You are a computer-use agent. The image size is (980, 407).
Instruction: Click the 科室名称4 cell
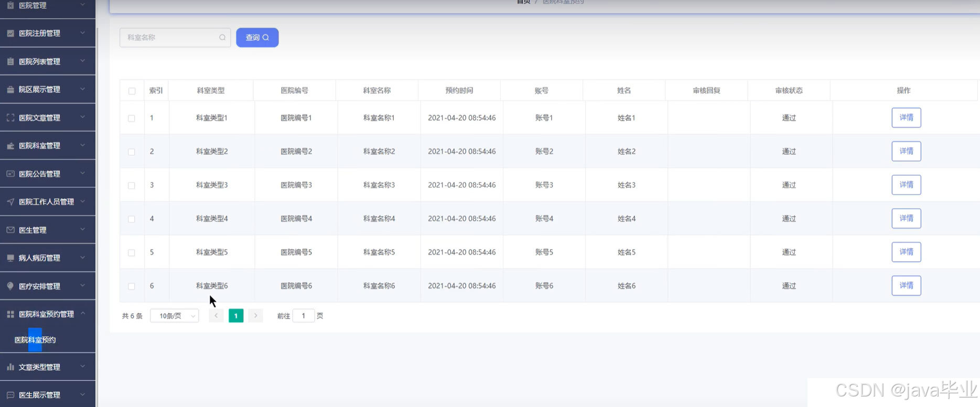pos(379,219)
